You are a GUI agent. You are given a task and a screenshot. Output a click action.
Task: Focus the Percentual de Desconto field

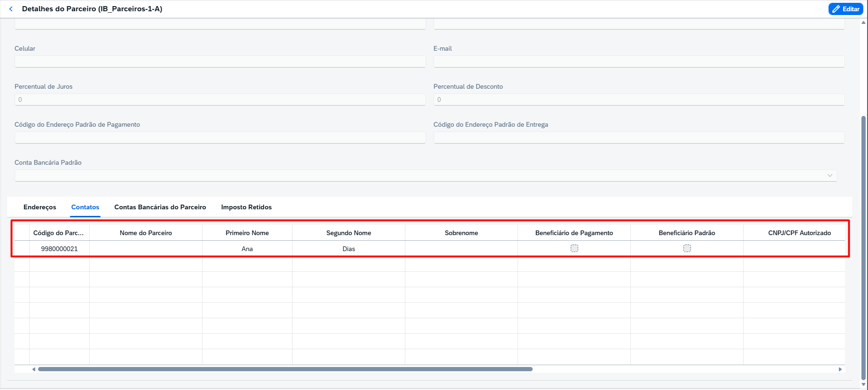coord(639,99)
